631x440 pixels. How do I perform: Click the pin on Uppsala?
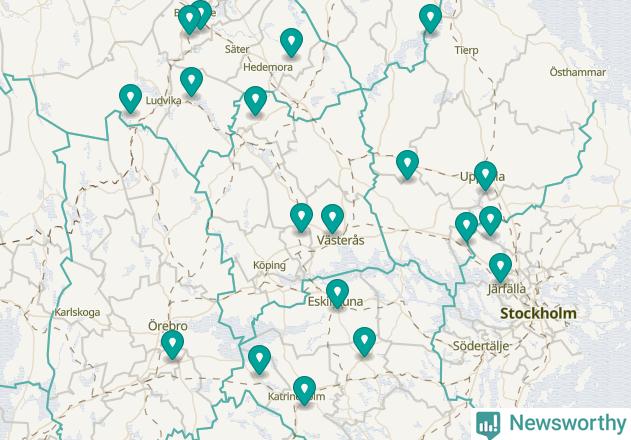click(485, 176)
